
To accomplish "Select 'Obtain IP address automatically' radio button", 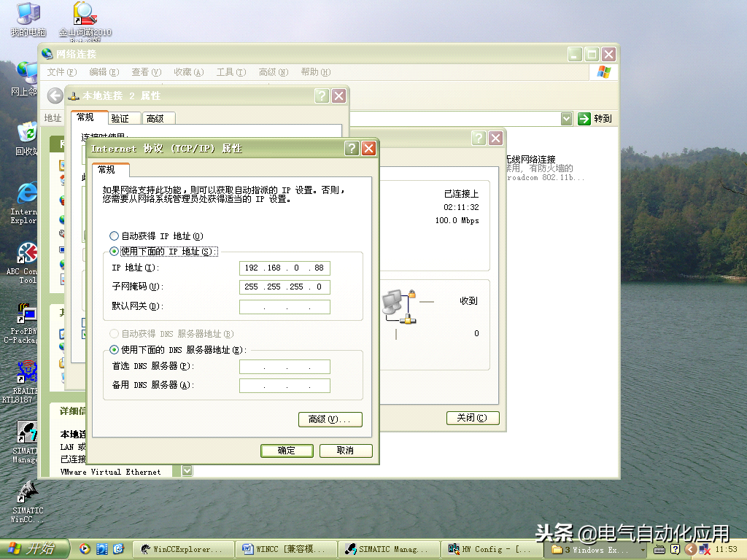I will pos(114,236).
